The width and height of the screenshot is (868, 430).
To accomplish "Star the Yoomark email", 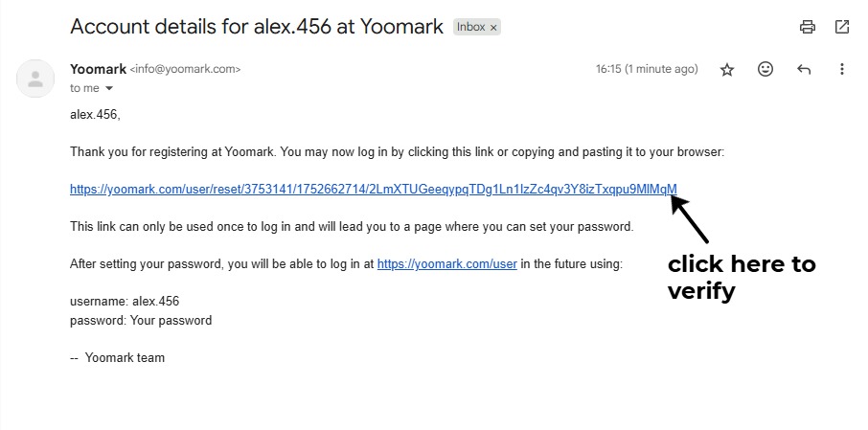I will point(727,70).
